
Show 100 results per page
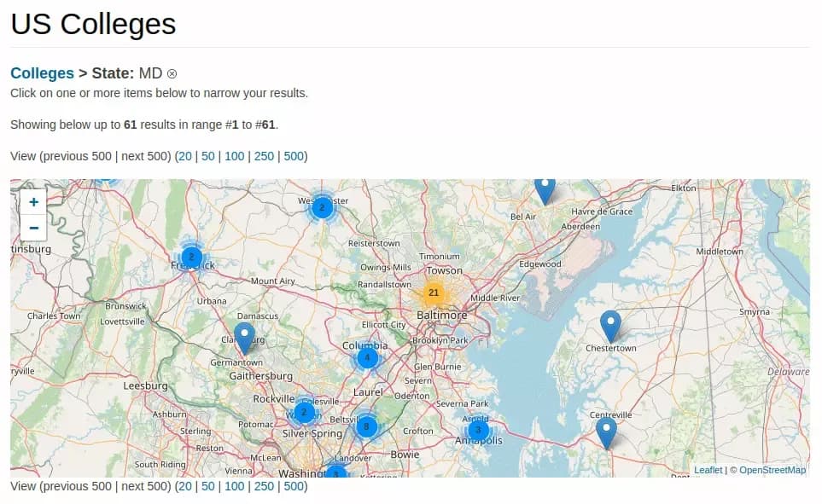235,156
